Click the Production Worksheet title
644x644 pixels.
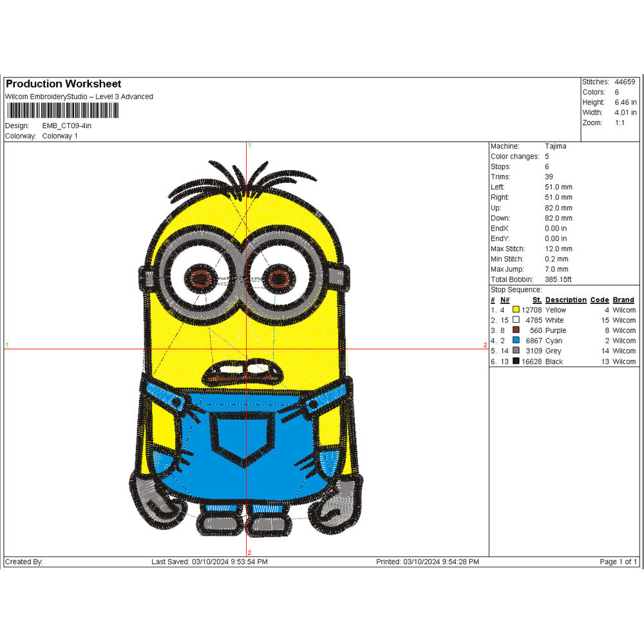click(63, 84)
